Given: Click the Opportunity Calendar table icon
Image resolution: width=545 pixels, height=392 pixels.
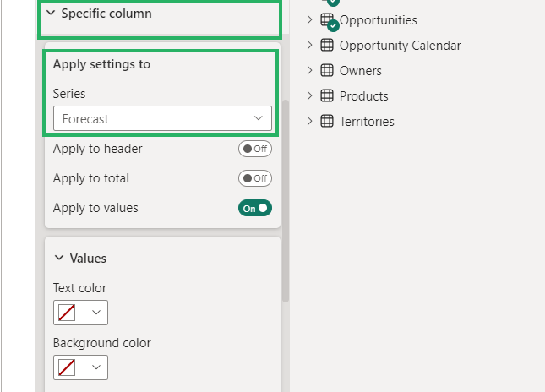Looking at the screenshot, I should 328,45.
